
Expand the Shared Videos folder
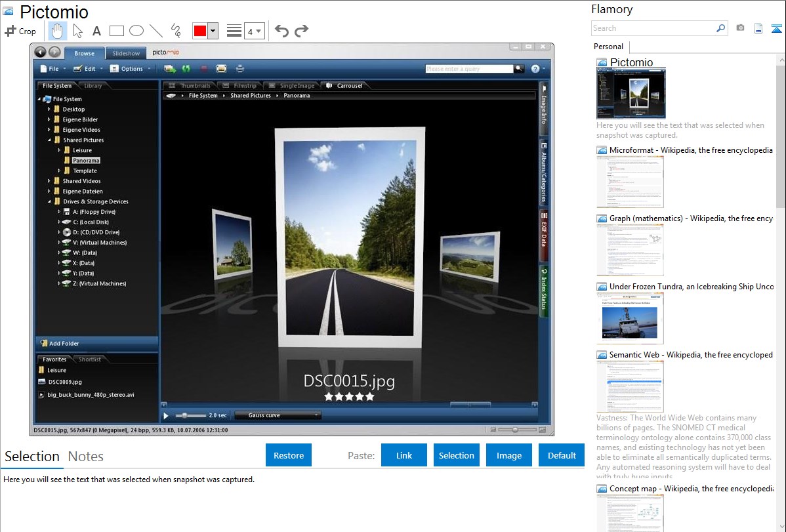pyautogui.click(x=49, y=181)
